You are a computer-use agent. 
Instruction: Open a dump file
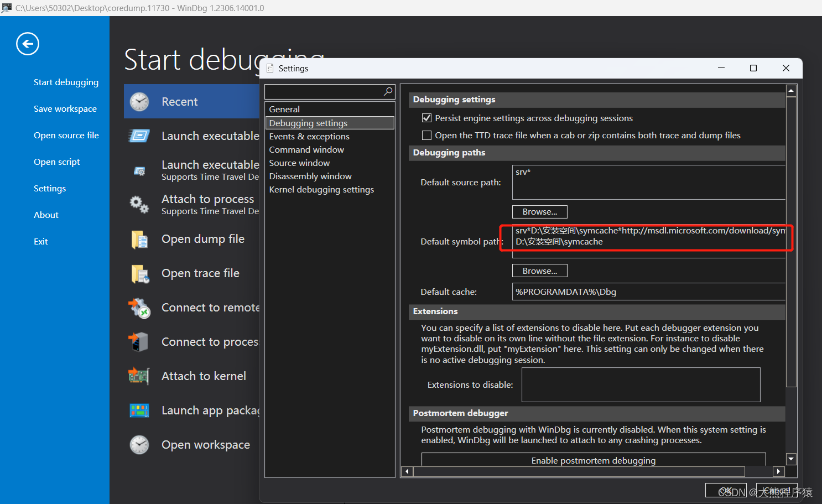point(203,239)
